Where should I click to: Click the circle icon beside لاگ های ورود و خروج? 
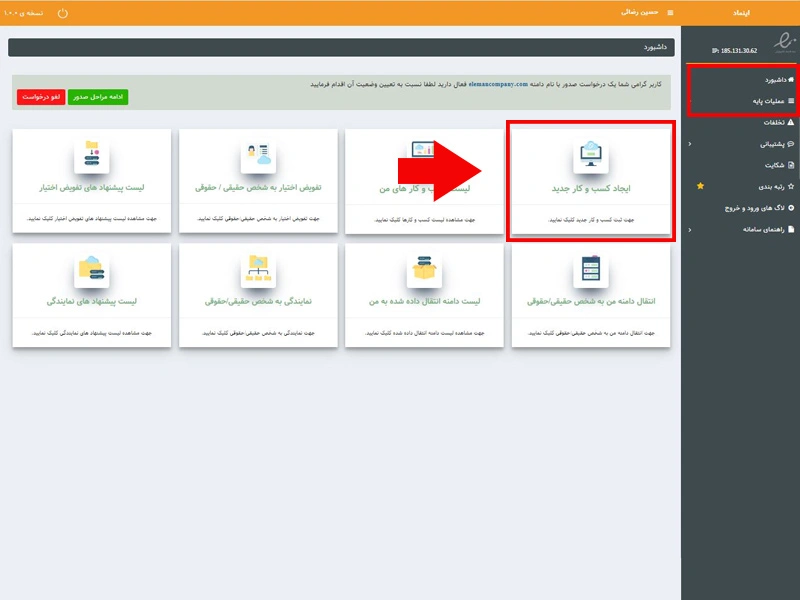click(791, 208)
